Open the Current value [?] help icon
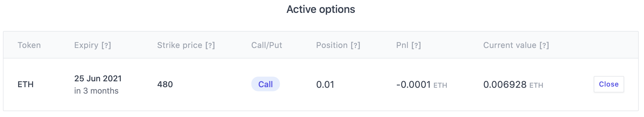 (544, 45)
